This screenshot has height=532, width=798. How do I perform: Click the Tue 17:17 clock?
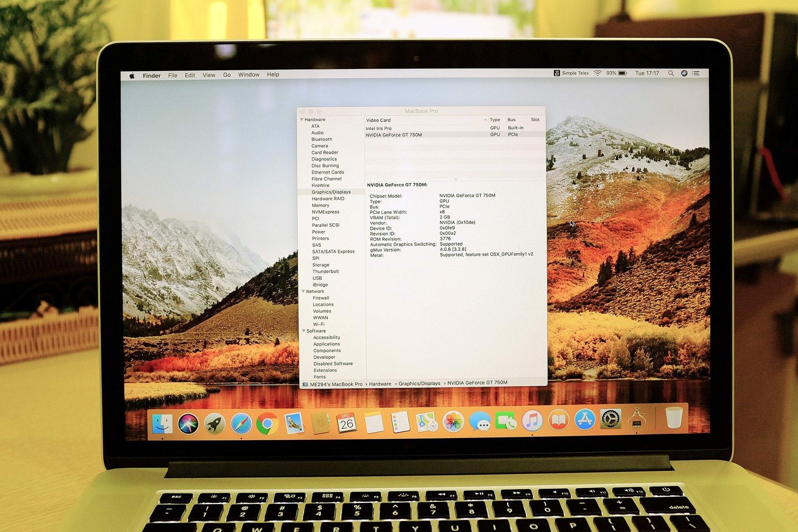647,73
